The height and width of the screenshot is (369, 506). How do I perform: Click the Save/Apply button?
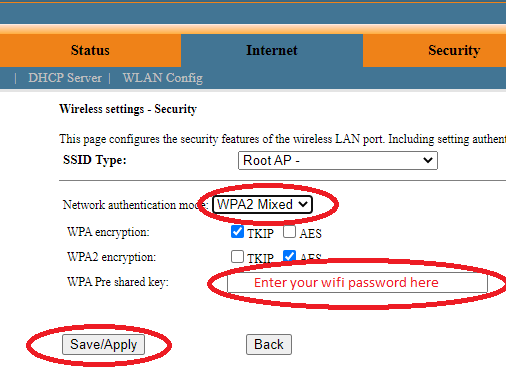tap(103, 344)
